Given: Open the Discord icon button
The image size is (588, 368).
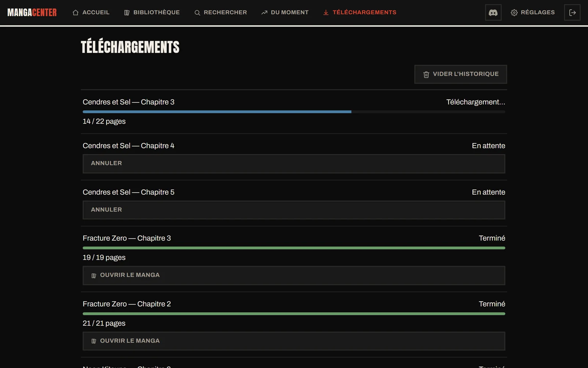Looking at the screenshot, I should [x=493, y=13].
